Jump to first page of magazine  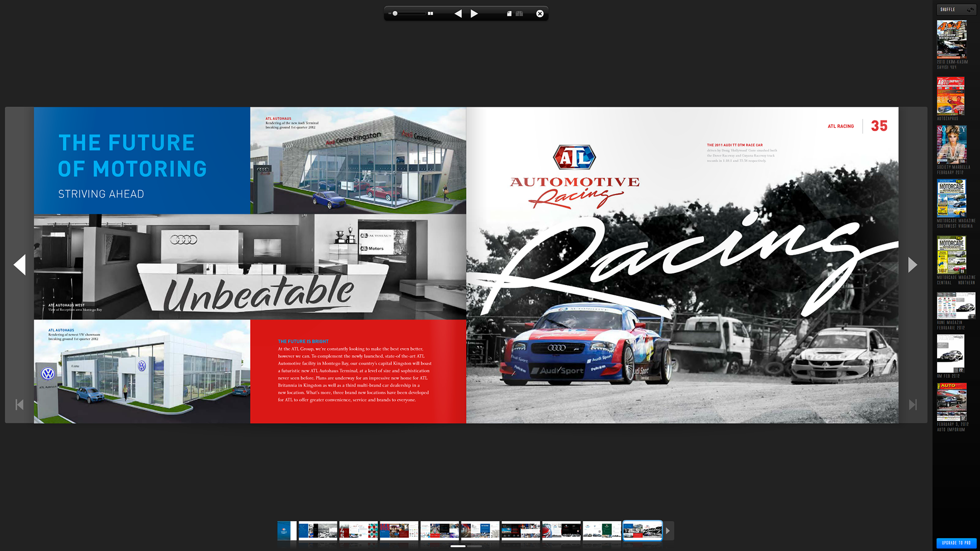coord(19,405)
